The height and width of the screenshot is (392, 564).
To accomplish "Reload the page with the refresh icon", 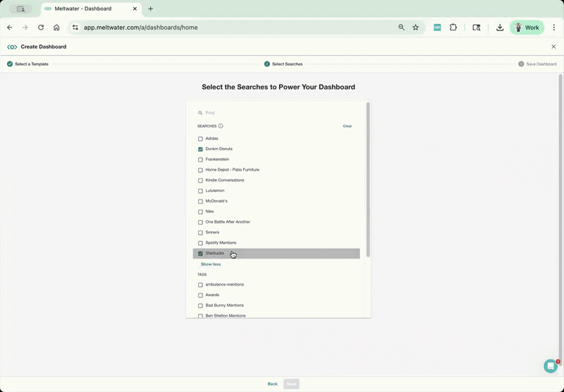I will pos(41,27).
